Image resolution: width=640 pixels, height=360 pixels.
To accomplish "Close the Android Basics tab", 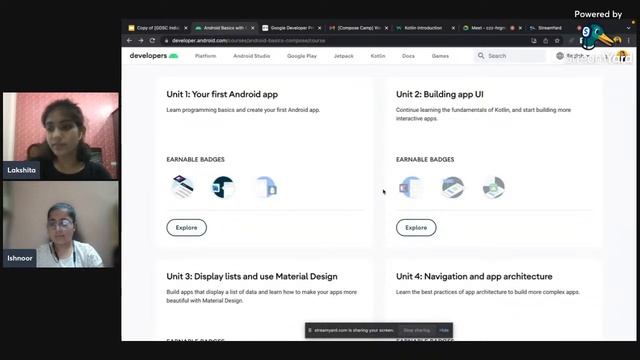I will pos(253,28).
